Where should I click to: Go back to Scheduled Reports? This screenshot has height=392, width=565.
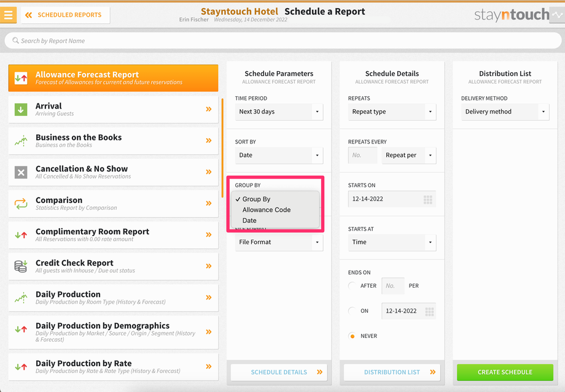point(65,15)
